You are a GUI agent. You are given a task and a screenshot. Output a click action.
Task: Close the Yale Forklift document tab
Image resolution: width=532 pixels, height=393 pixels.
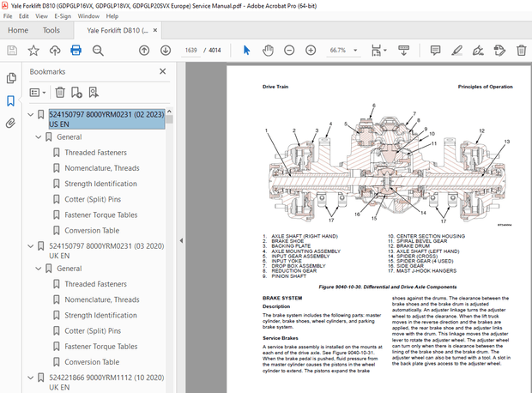(x=155, y=30)
